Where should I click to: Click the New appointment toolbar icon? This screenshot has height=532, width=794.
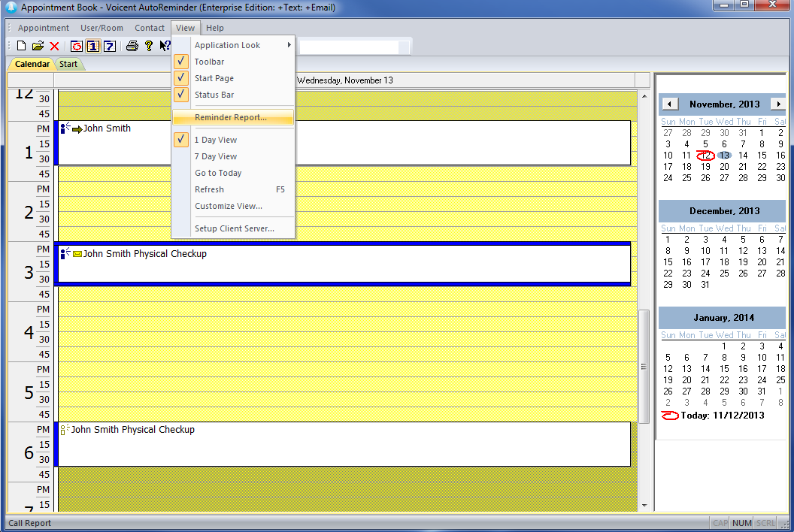pyautogui.click(x=21, y=46)
